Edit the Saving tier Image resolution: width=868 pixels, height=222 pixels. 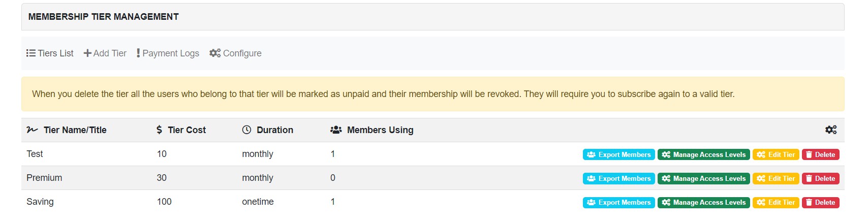pyautogui.click(x=776, y=202)
